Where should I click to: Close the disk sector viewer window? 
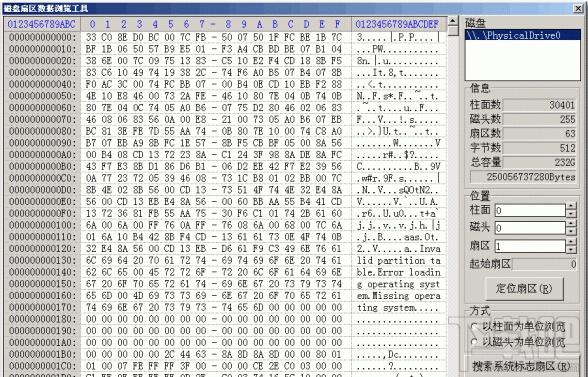coord(579,8)
